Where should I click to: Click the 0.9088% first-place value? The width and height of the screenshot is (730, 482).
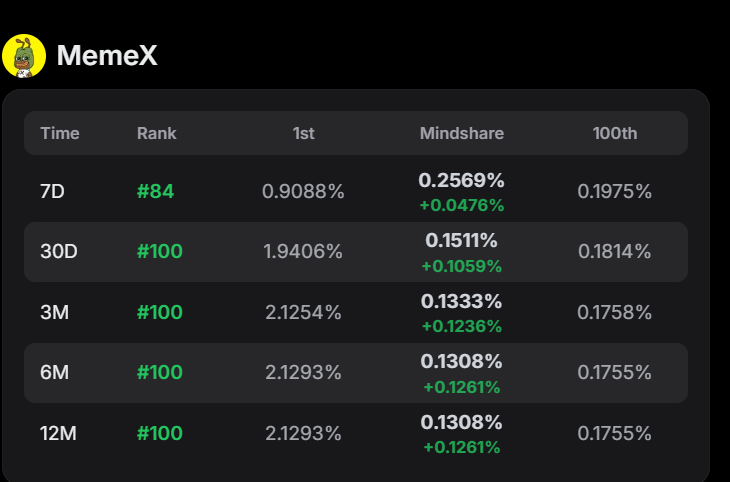[303, 191]
